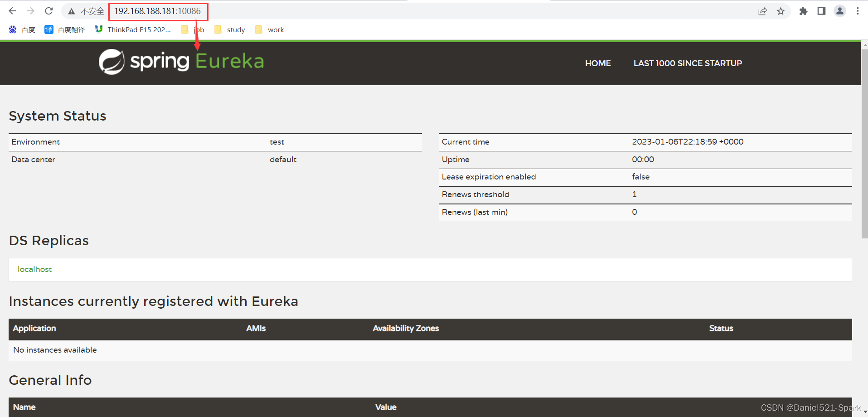
Task: Click the 'Renews (last min)' label
Action: click(x=475, y=212)
